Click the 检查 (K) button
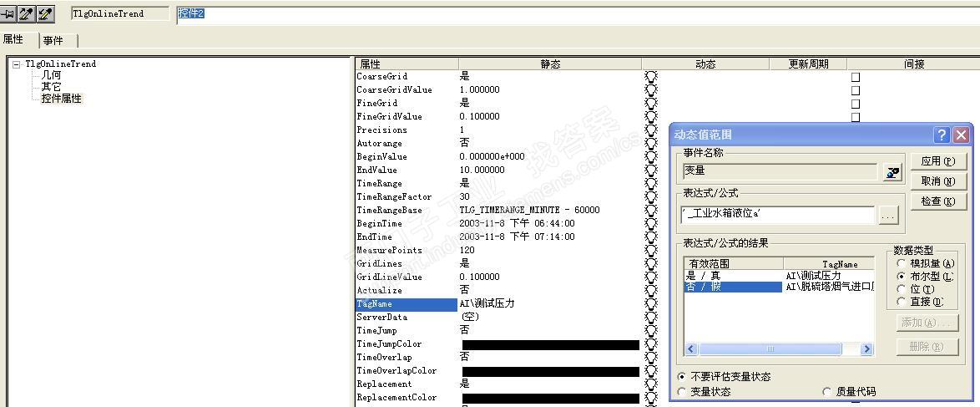Viewport: 980px width, 407px height. [939, 201]
